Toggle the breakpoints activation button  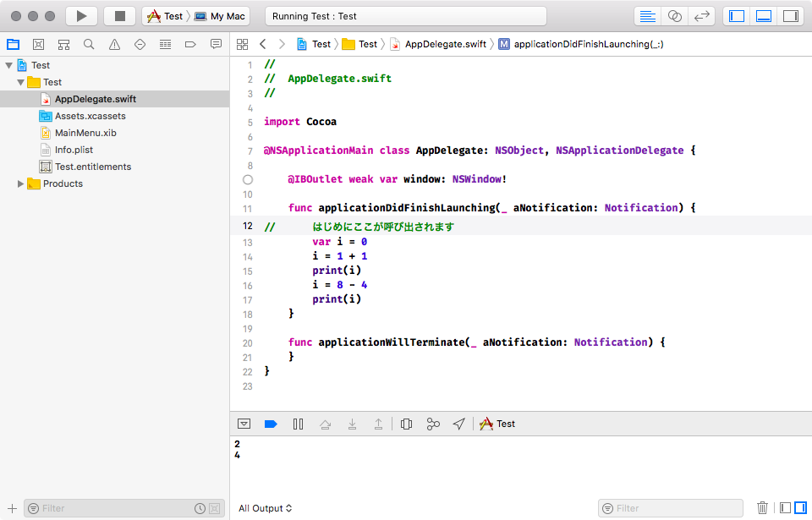(x=271, y=424)
